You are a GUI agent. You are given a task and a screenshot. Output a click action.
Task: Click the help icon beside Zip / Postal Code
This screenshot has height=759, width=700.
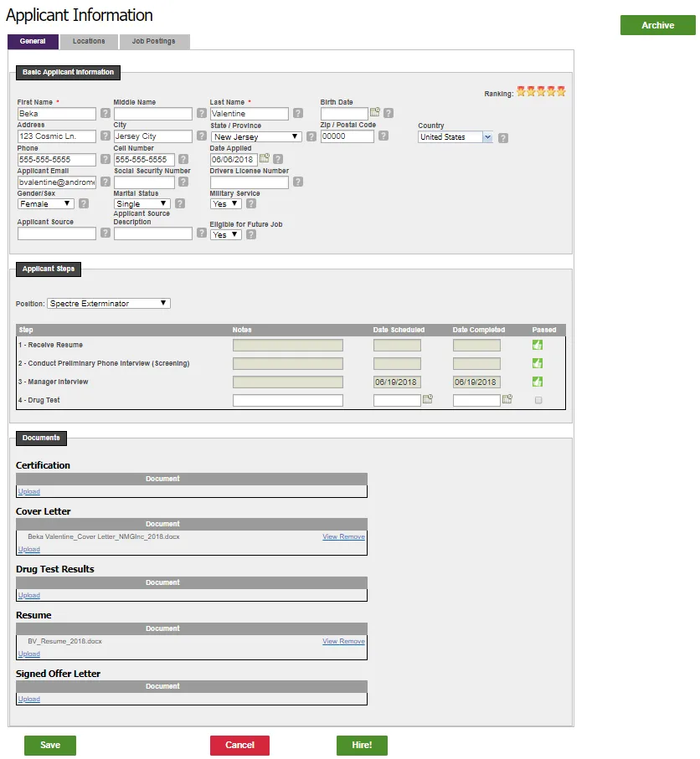tap(383, 136)
